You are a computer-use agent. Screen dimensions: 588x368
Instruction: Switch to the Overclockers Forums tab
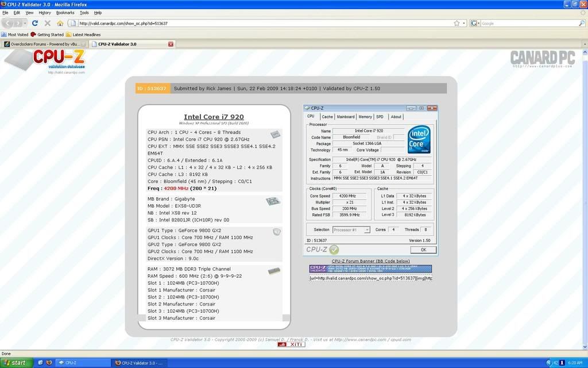44,44
